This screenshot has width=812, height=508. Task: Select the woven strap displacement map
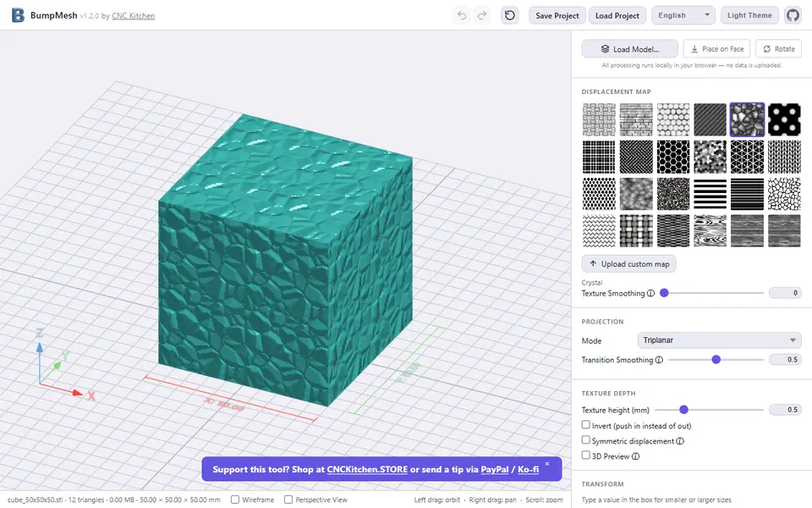pyautogui.click(x=636, y=230)
